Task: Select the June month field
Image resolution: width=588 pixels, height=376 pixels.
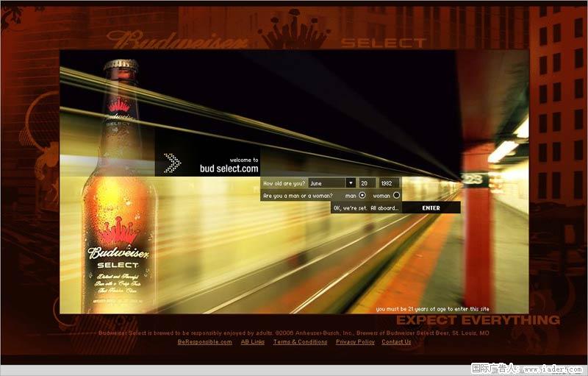Action: (x=327, y=183)
